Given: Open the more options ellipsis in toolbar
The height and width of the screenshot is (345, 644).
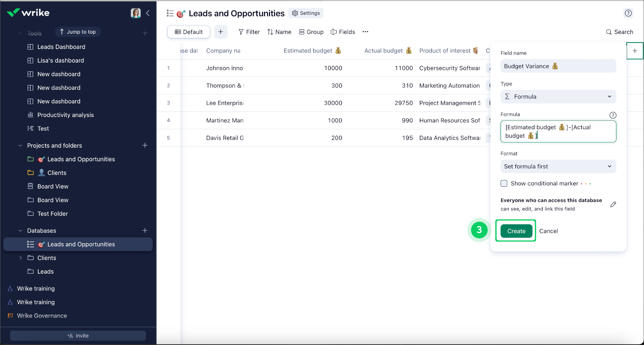Looking at the screenshot, I should [365, 32].
